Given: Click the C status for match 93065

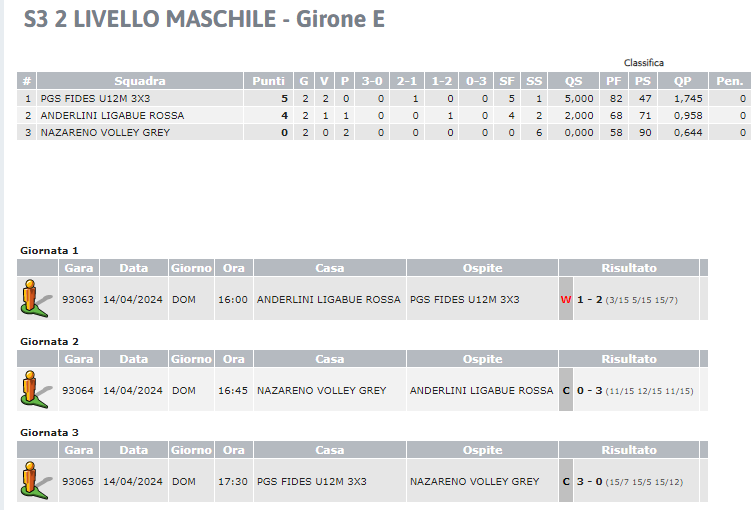Looking at the screenshot, I should click(566, 482).
